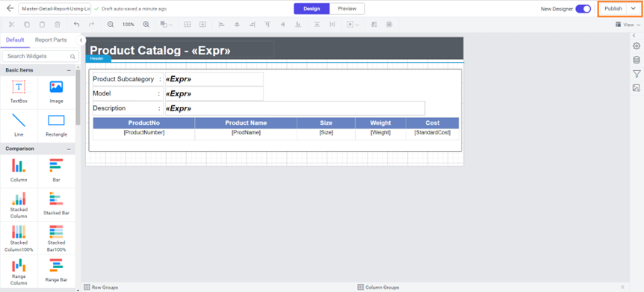Expand the grouping panel with the double chevron
Viewport: 644px width, 292px height.
click(x=622, y=287)
